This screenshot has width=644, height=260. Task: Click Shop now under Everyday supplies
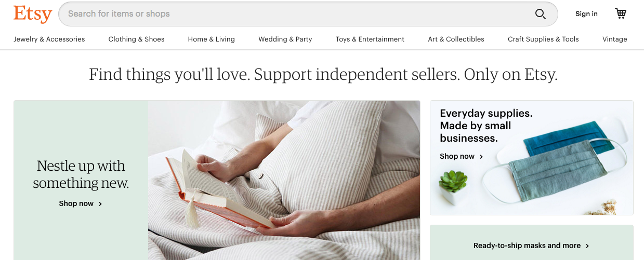pos(457,156)
